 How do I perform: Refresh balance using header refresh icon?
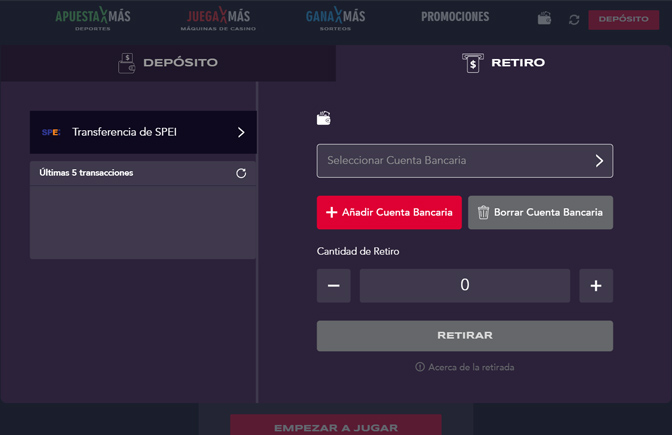[574, 19]
